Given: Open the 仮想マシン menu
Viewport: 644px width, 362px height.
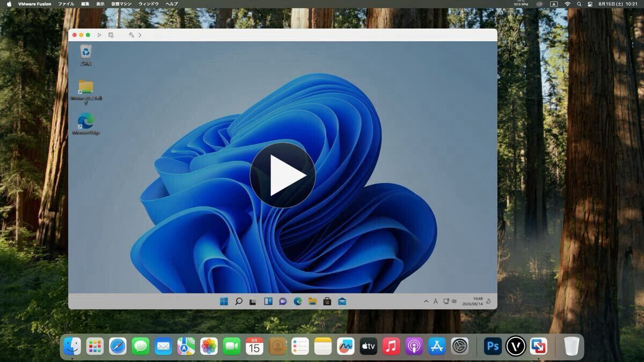Looking at the screenshot, I should (122, 4).
